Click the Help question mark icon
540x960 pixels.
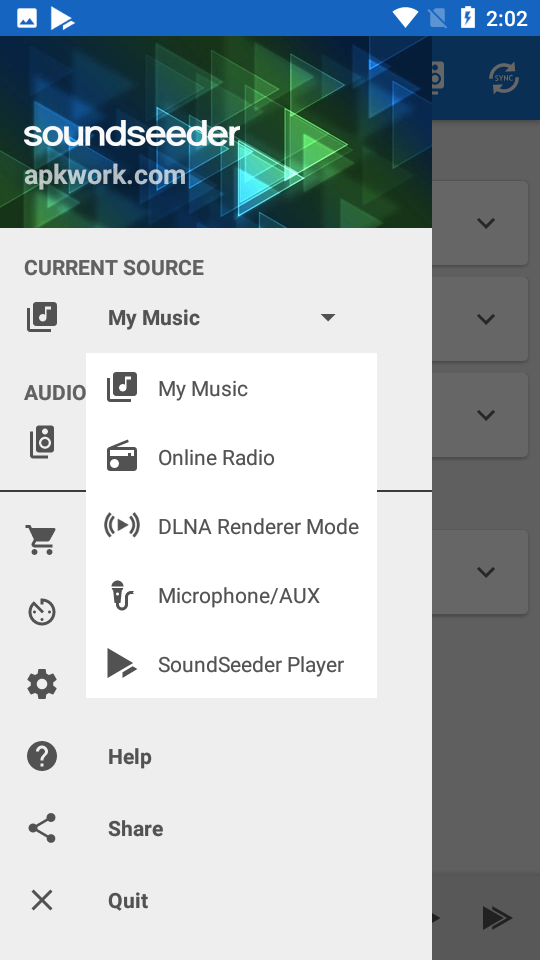tap(42, 756)
